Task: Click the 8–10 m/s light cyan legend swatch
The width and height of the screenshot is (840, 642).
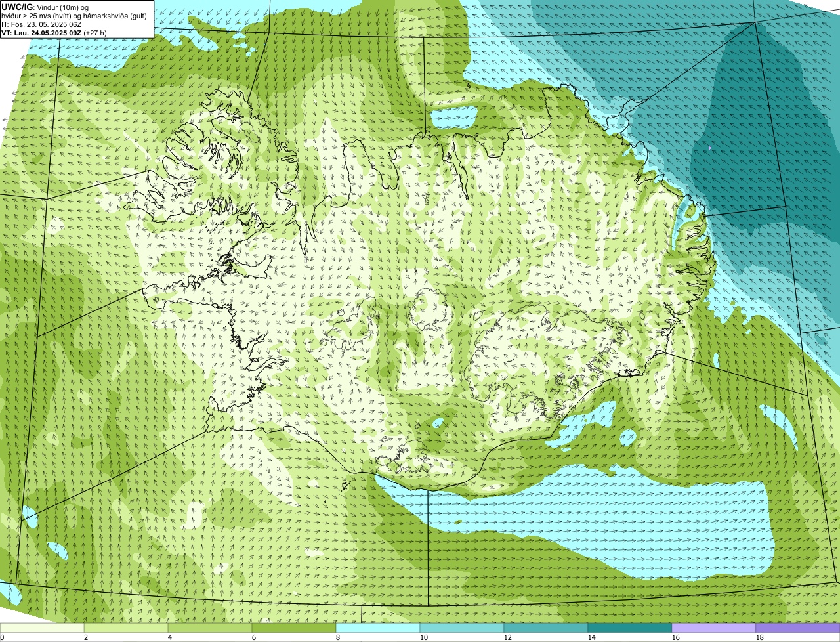Action: pyautogui.click(x=378, y=628)
